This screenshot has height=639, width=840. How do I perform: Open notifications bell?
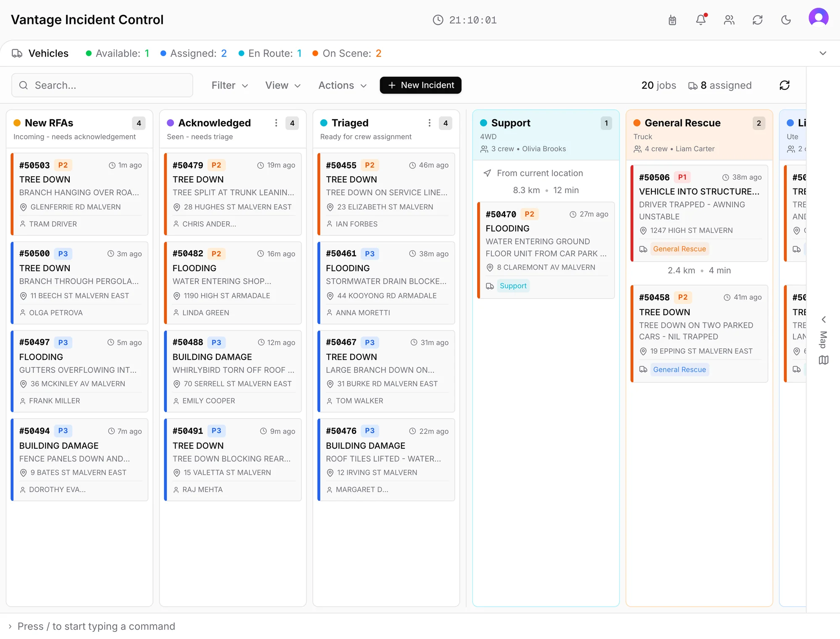701,20
